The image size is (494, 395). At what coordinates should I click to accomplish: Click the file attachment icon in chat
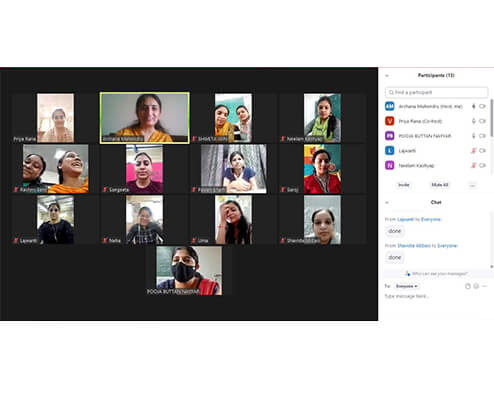(x=468, y=286)
